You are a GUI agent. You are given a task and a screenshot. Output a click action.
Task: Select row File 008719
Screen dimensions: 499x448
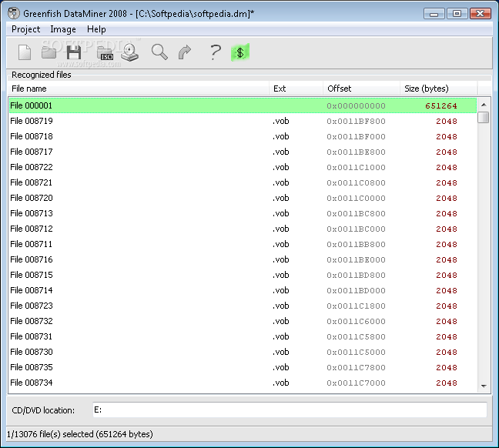[x=243, y=121]
